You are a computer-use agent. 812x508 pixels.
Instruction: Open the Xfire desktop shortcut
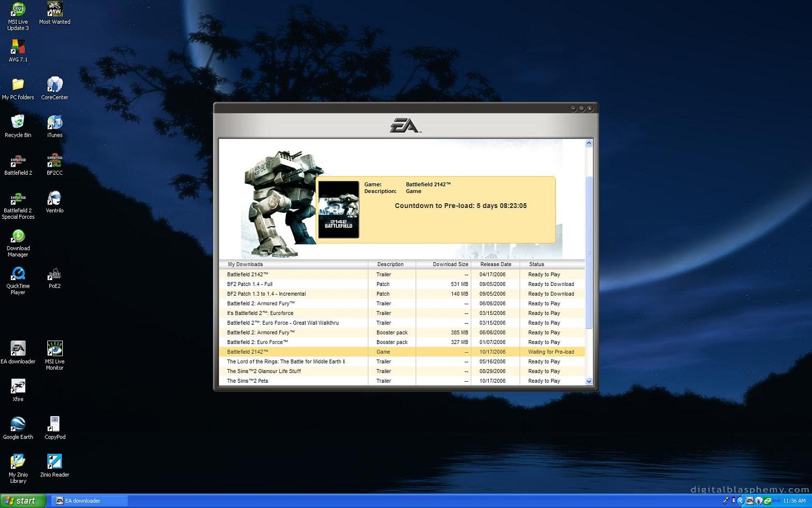click(18, 387)
